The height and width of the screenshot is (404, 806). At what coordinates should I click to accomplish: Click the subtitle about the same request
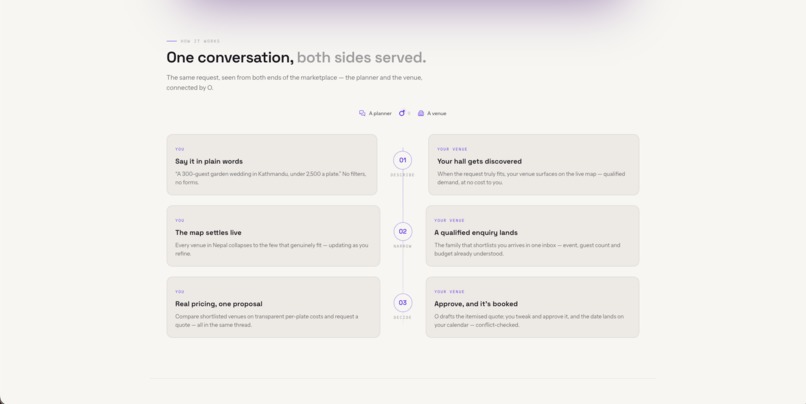click(294, 83)
